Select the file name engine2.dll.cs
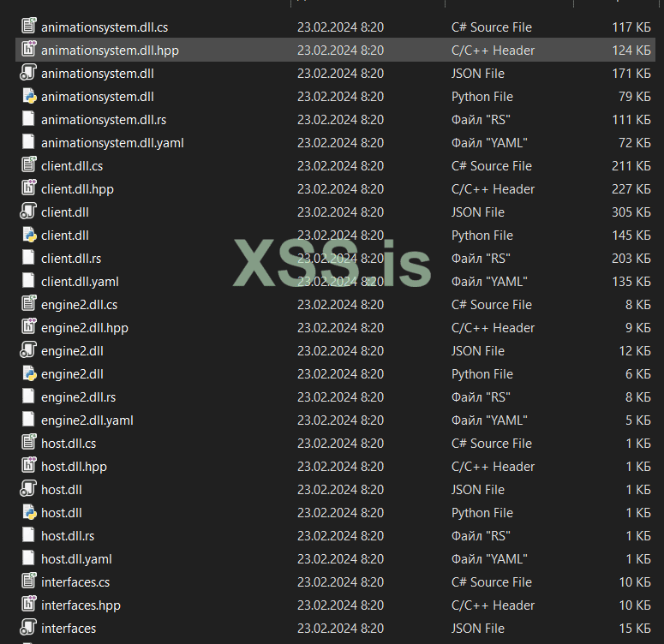The width and height of the screenshot is (664, 644). 79,305
